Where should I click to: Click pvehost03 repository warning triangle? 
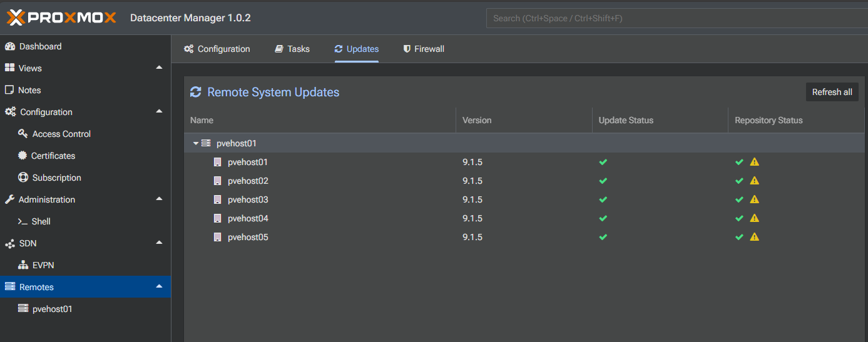[x=755, y=199]
